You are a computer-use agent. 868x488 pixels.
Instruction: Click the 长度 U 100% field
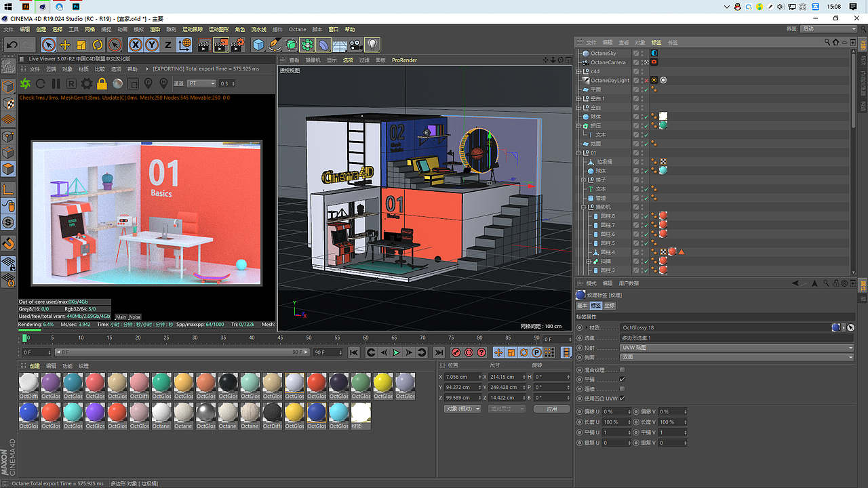616,422
